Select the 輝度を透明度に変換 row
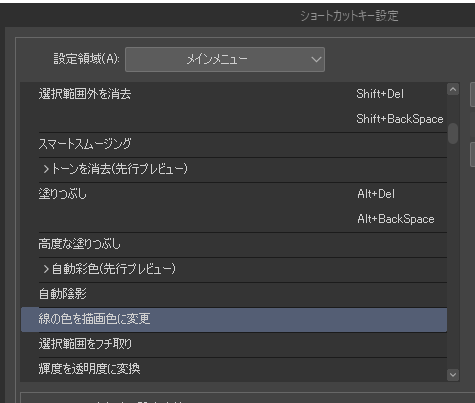The image size is (475, 403). coord(234,369)
